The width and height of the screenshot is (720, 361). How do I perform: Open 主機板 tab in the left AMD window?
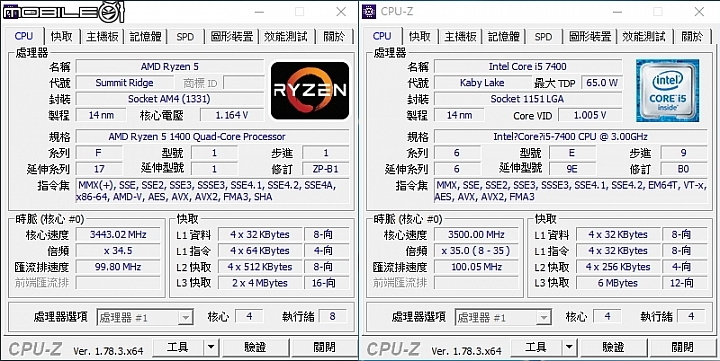click(102, 36)
